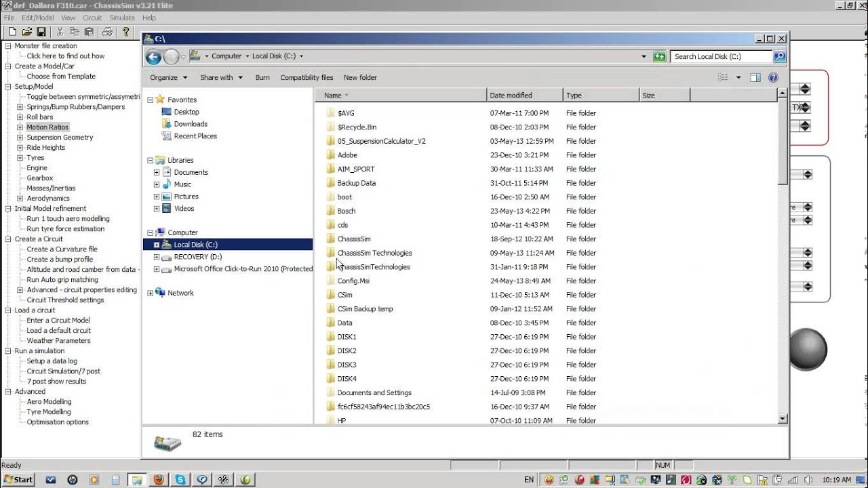Open the Organize dropdown menu
This screenshot has width=868, height=488.
[x=168, y=77]
